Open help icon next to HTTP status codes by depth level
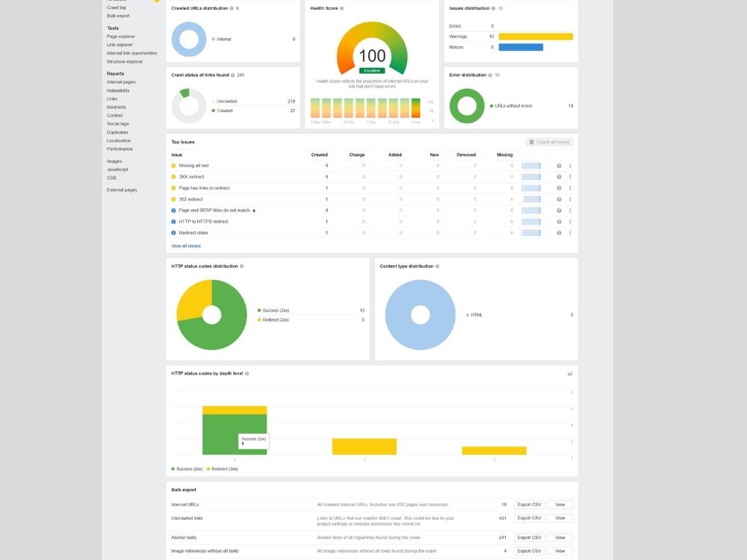This screenshot has height=560, width=747. 247,374
